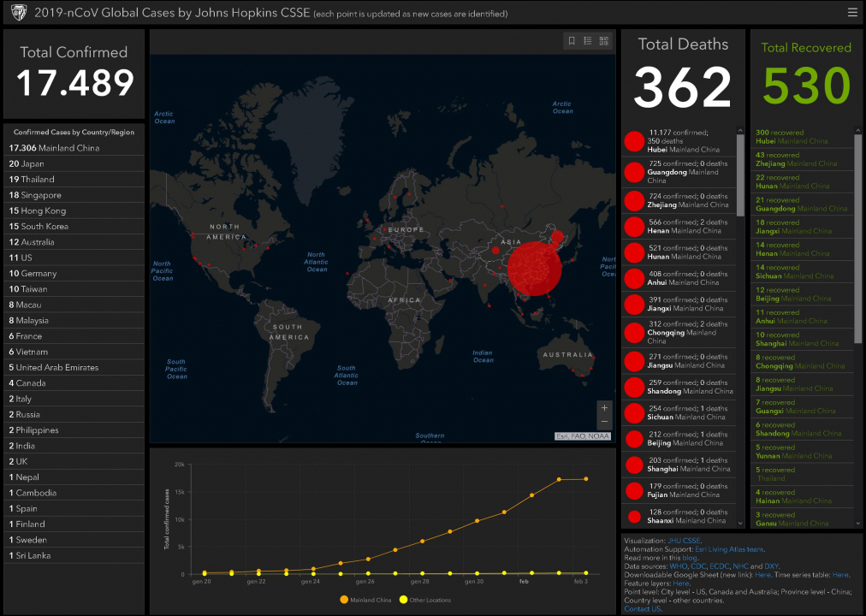Click the red circle next to Beijing entry

(x=635, y=439)
